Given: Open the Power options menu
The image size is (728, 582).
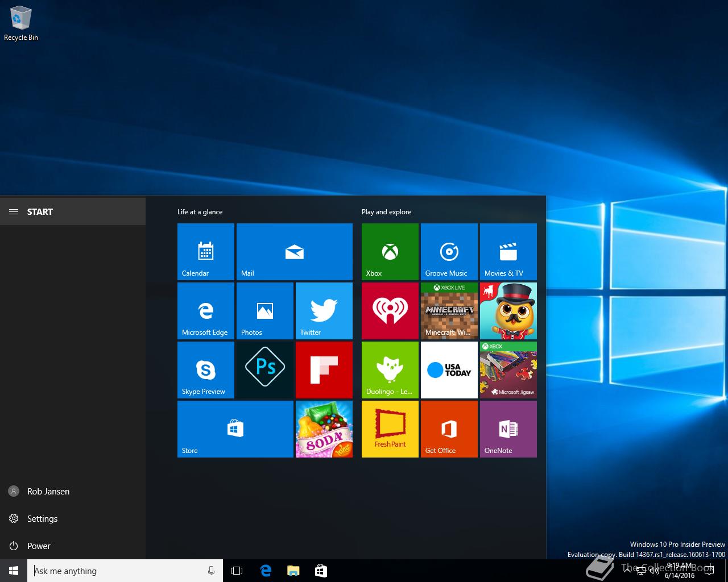Looking at the screenshot, I should click(73, 546).
